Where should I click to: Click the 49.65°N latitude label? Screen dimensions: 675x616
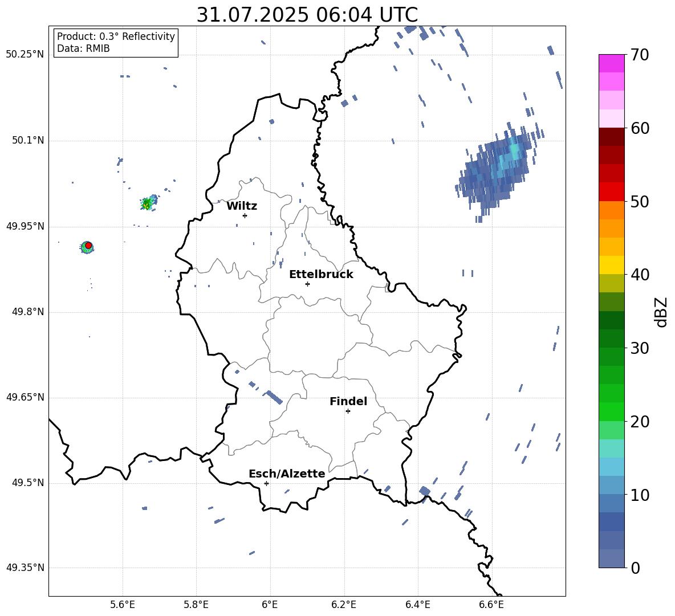click(x=25, y=397)
